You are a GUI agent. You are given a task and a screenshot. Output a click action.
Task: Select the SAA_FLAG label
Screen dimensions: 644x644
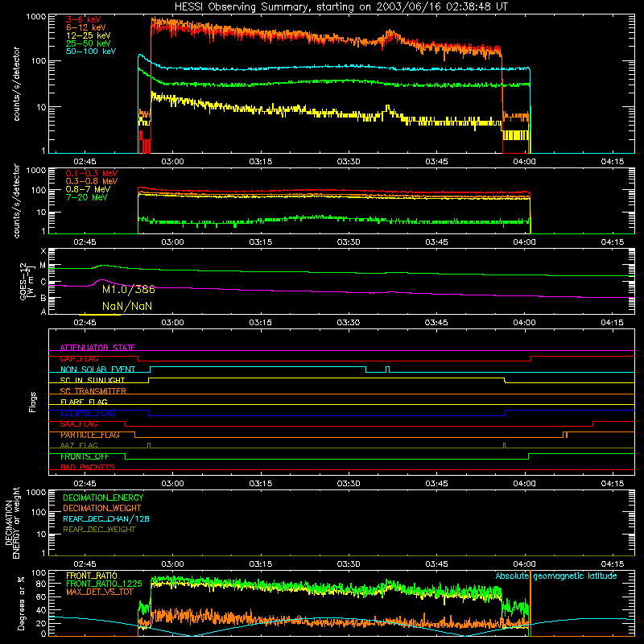point(79,424)
